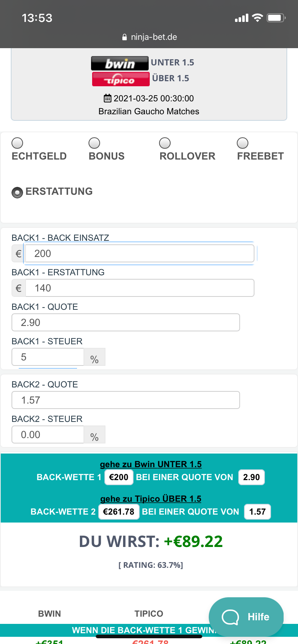
Task: Select the BONUS radio option
Action: click(94, 143)
